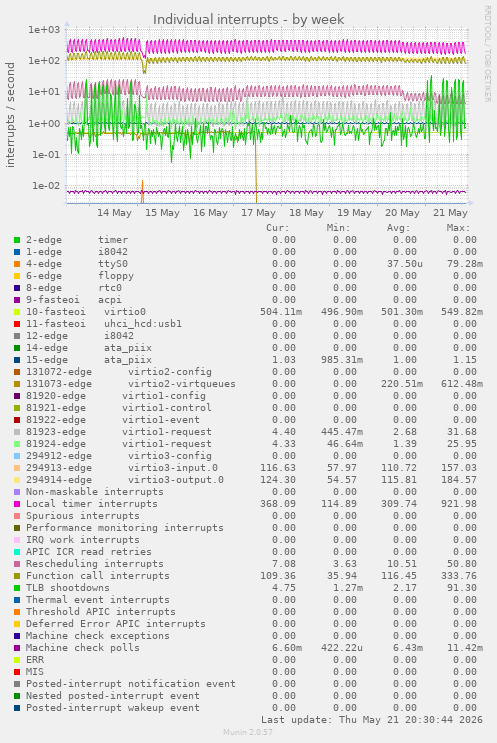Click the graph title Individual interrupts - by week

click(248, 19)
